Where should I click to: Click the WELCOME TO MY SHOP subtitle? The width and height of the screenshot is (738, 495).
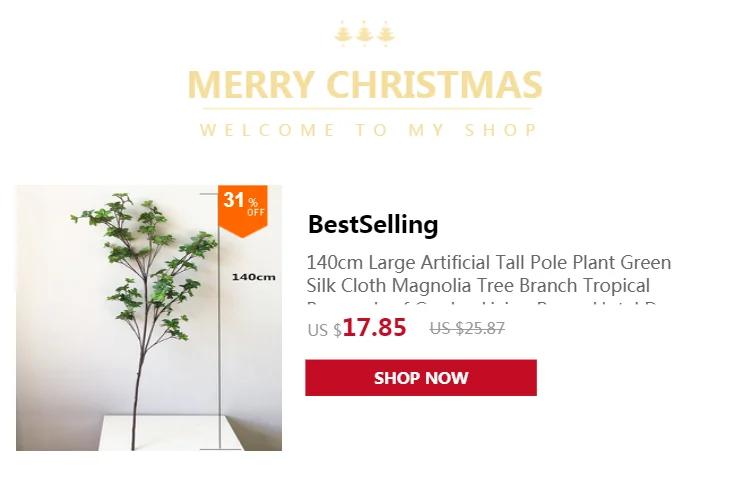click(368, 130)
